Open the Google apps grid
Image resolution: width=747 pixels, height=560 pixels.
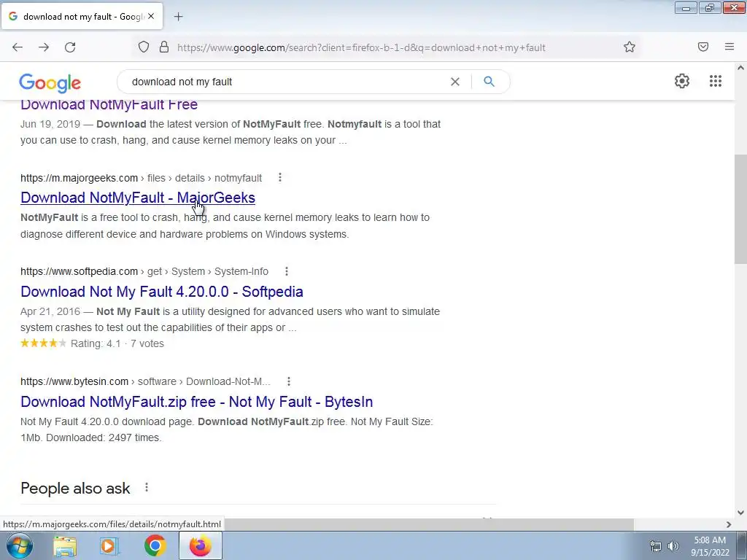click(716, 81)
